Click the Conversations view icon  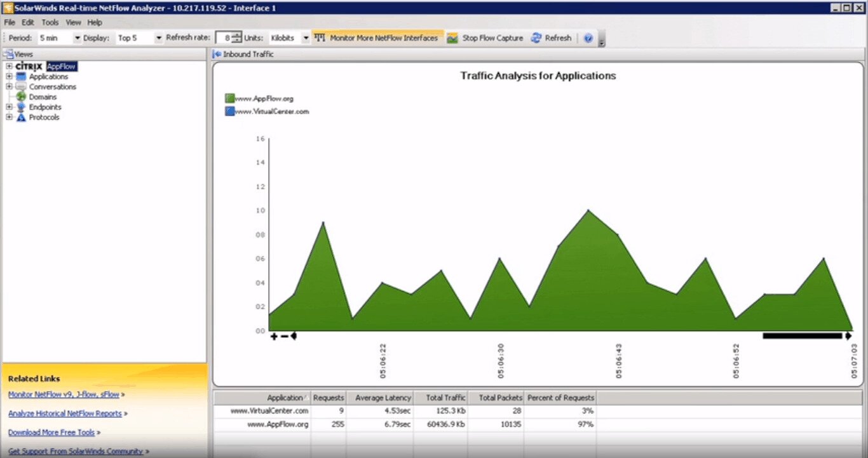[20, 86]
